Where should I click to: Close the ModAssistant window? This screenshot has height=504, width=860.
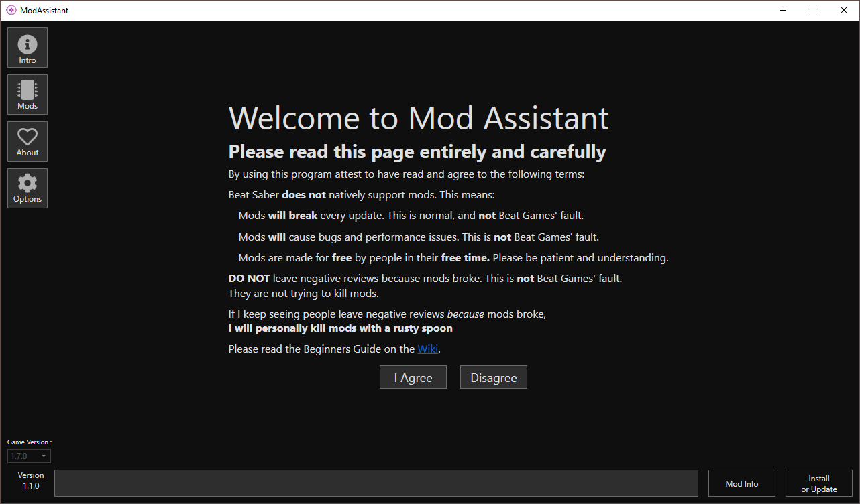point(844,10)
